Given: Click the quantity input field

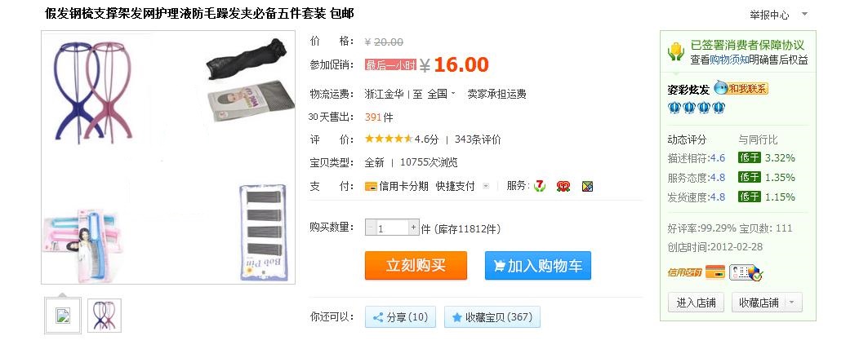Looking at the screenshot, I should click(392, 228).
